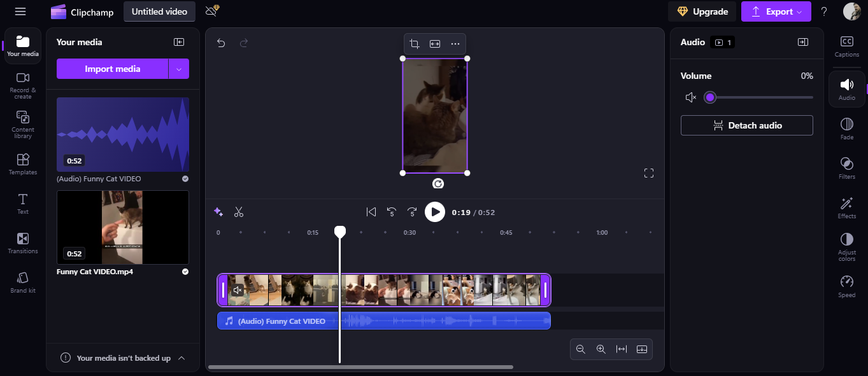Click the Detach audio button

[746, 125]
